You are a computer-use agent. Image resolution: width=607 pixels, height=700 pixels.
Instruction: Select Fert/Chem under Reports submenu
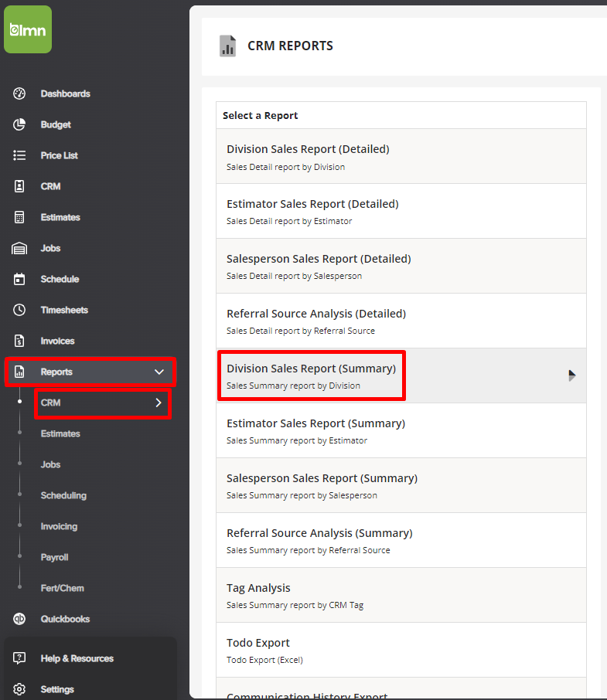[x=62, y=588]
